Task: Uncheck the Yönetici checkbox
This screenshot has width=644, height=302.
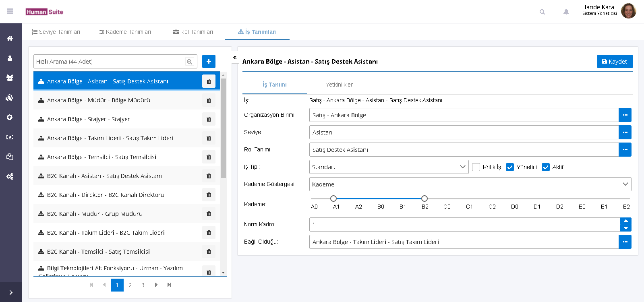Action: (x=510, y=167)
